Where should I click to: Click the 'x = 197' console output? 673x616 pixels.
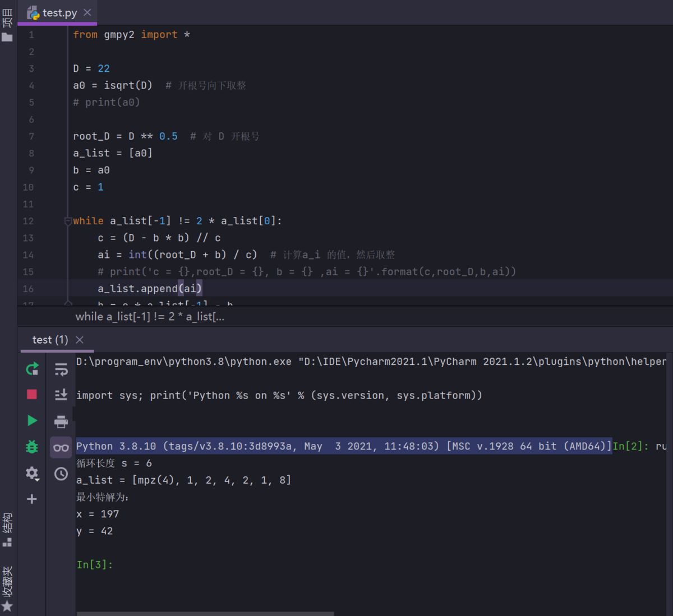(98, 514)
